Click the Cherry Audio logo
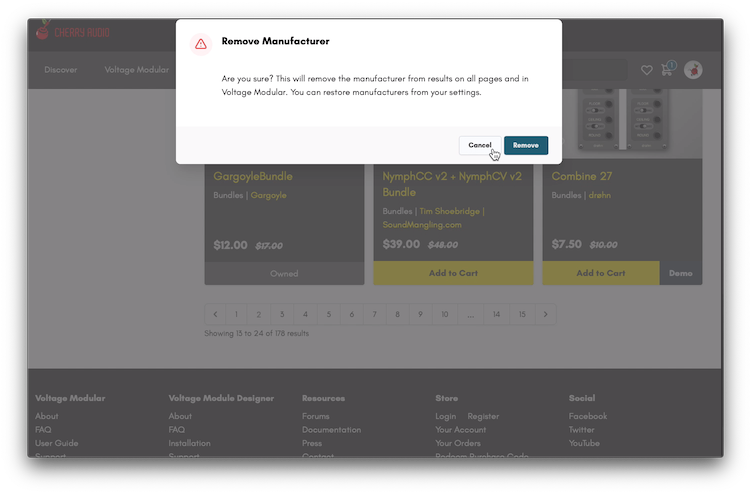The height and width of the screenshot is (494, 751). (x=73, y=31)
